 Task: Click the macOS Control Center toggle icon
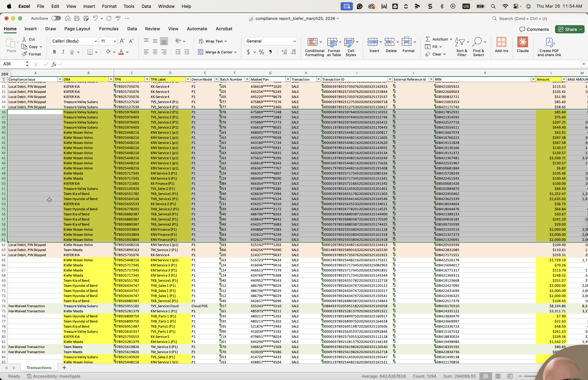(516, 6)
